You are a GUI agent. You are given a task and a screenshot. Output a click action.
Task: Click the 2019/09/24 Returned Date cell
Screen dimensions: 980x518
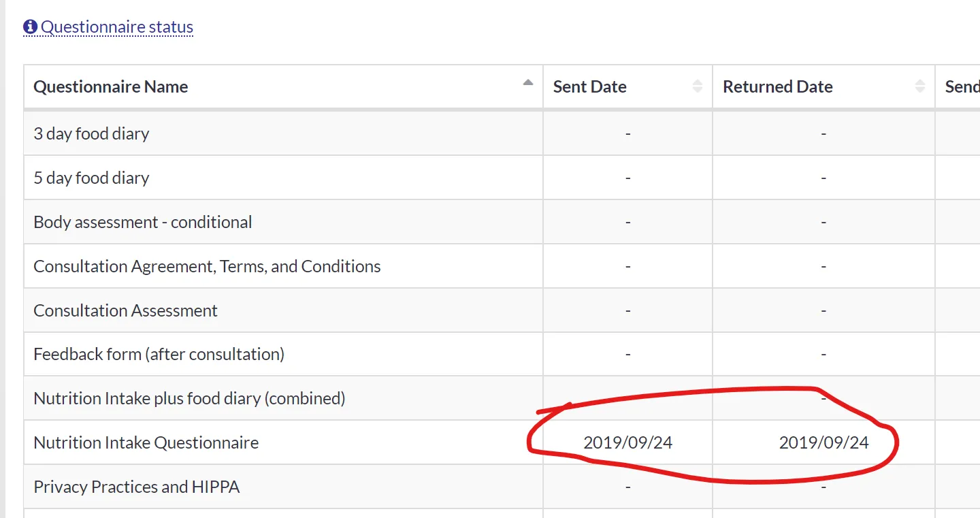(823, 442)
